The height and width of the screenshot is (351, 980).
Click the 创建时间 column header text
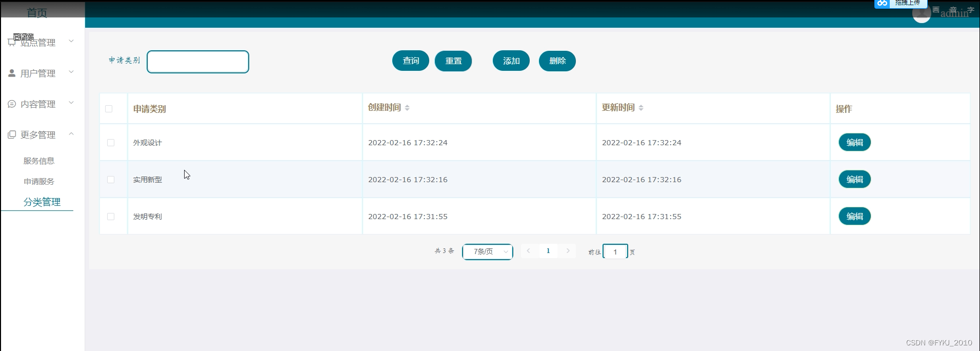coord(385,108)
